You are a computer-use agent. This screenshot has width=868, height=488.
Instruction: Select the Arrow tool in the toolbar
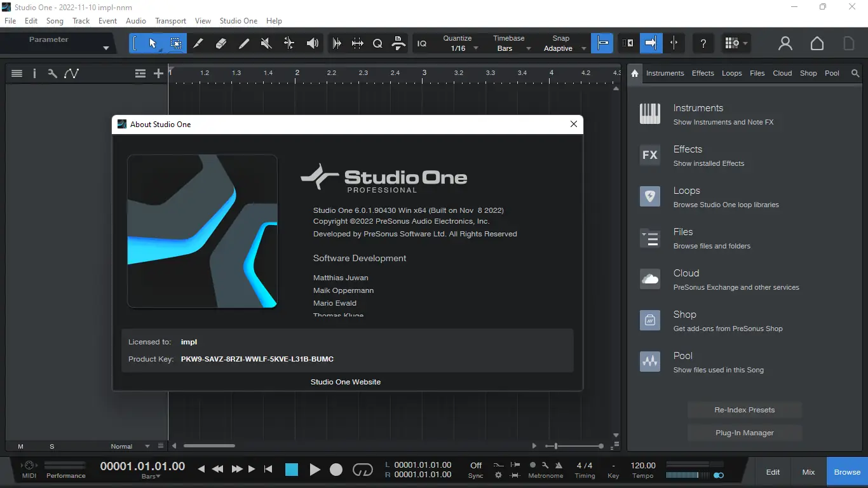coord(153,43)
